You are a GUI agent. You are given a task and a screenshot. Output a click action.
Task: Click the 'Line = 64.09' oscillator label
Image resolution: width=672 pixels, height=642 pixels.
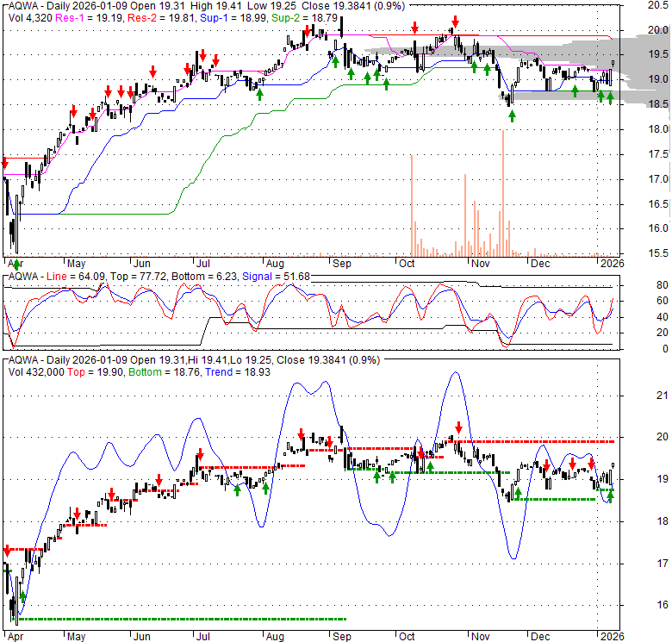(76, 277)
